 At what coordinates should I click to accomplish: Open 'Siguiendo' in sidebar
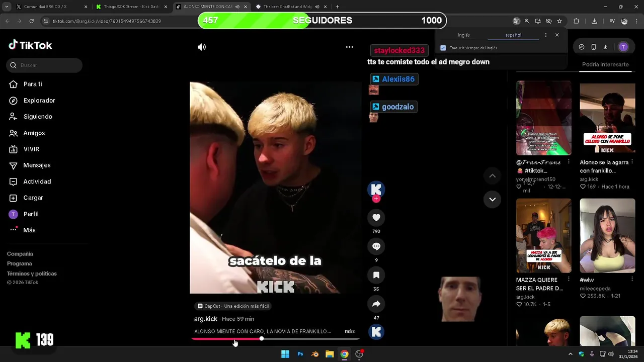37,117
